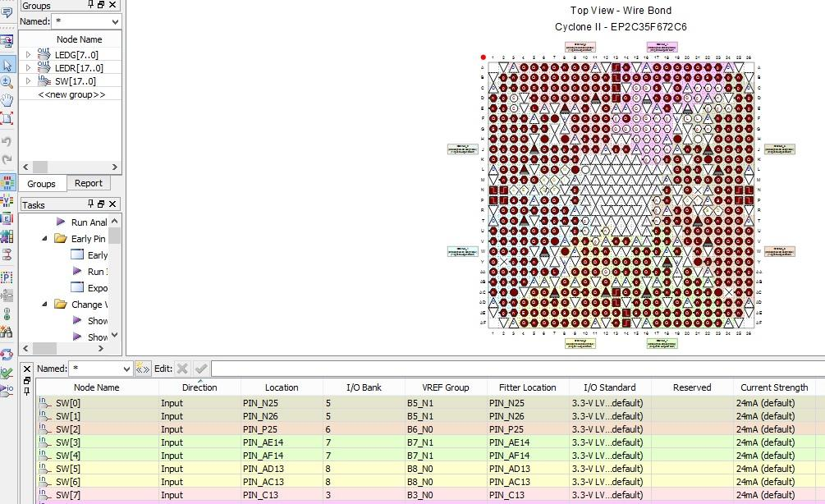The image size is (825, 504).
Task: Click the speech bubble icon at top of toolbar
Action: tap(7, 12)
